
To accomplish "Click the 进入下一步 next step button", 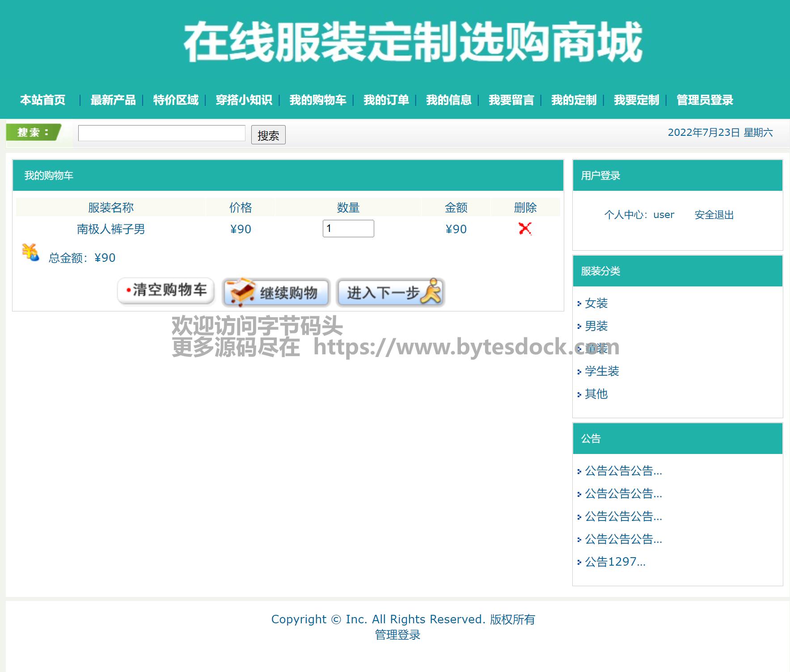I will (x=390, y=293).
